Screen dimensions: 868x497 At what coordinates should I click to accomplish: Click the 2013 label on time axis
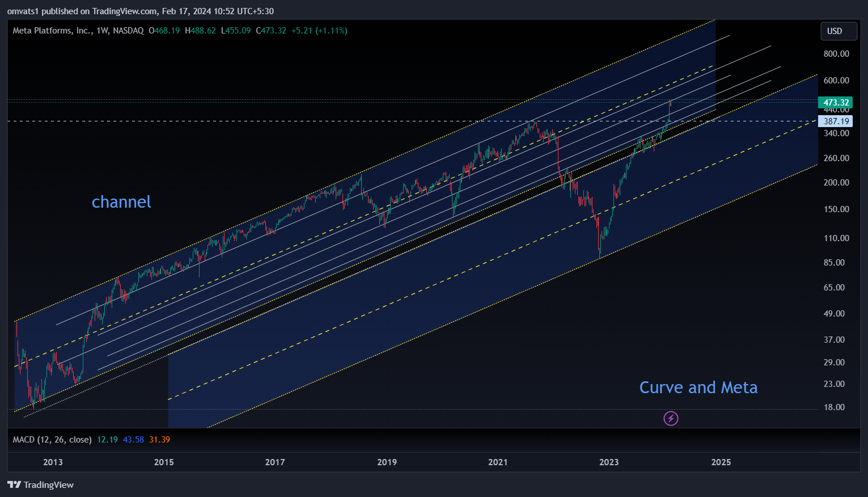point(53,462)
